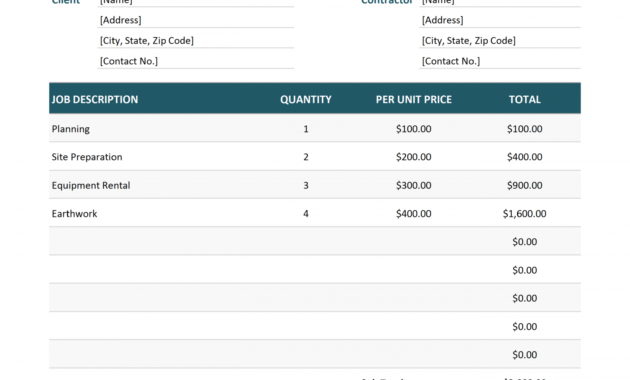This screenshot has height=380, width=630.
Task: Select the $900.00 total cell
Action: 524,185
